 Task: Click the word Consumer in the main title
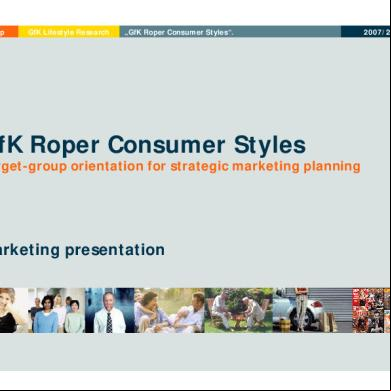click(166, 145)
